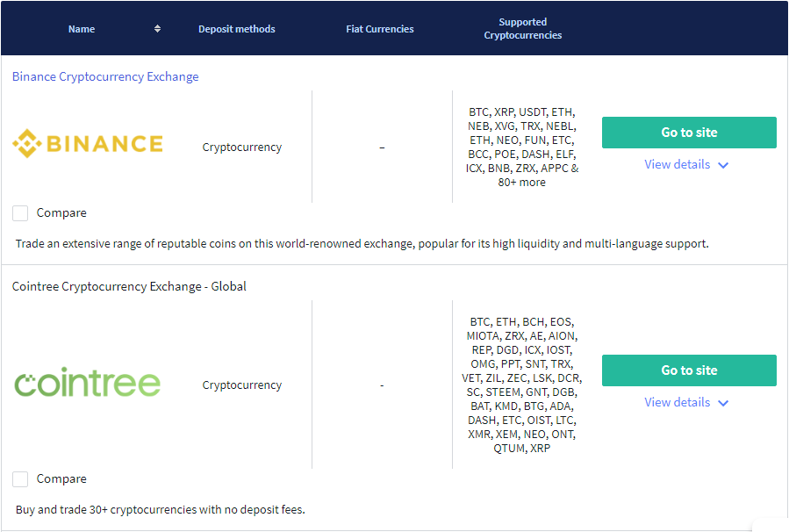The width and height of the screenshot is (789, 532).
Task: Click the Compare label under Binance
Action: tap(61, 213)
